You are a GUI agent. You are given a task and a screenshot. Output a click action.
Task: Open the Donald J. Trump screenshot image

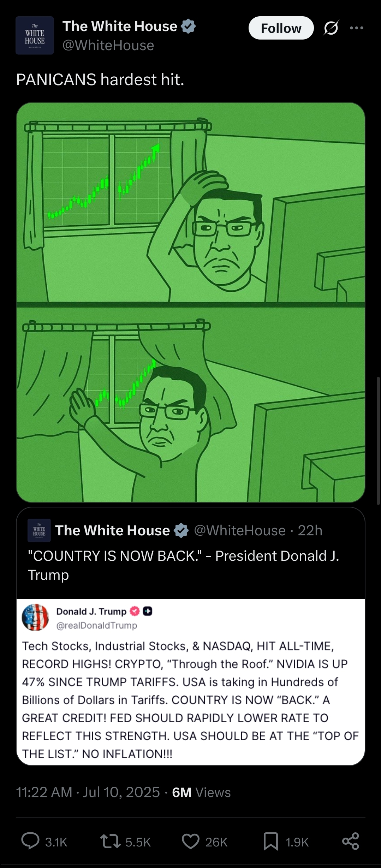[191, 682]
